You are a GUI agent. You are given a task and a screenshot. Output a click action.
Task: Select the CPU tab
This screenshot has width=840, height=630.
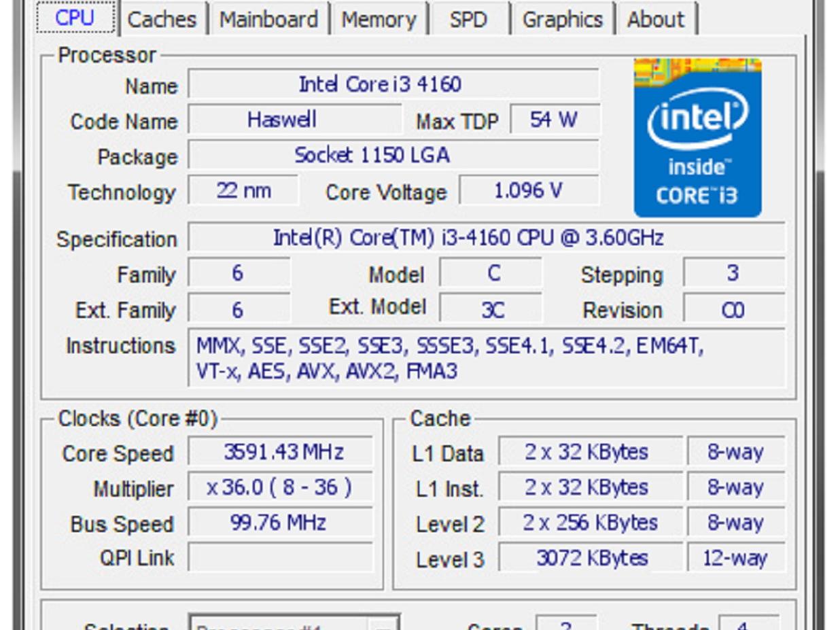(75, 18)
